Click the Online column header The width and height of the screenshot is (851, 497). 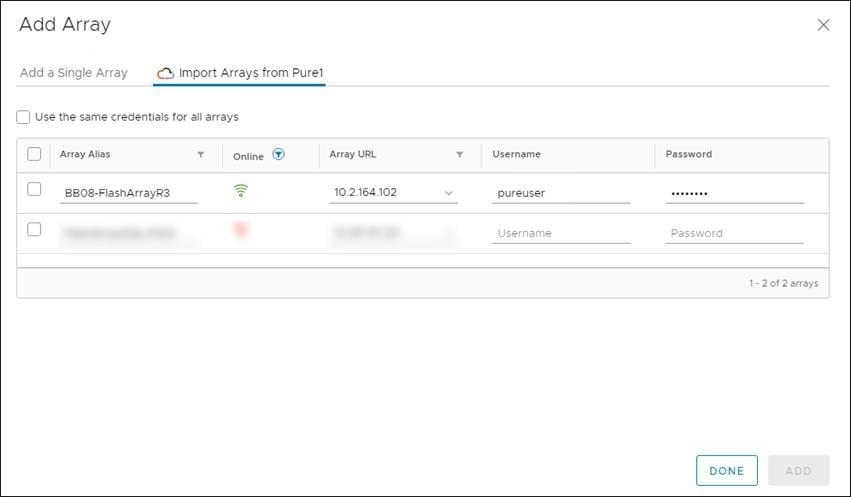pyautogui.click(x=248, y=156)
